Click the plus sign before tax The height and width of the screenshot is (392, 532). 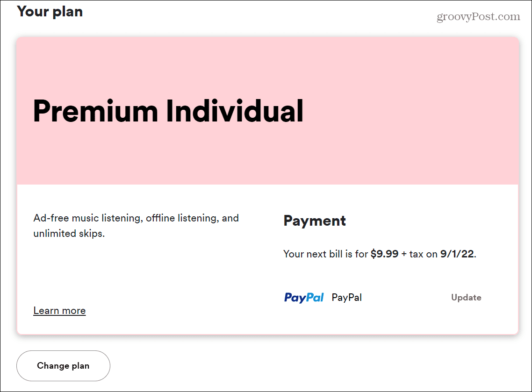click(404, 254)
